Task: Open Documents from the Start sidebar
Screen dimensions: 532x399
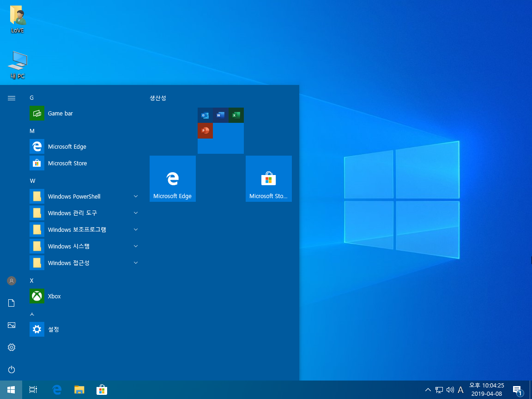Action: [x=12, y=303]
